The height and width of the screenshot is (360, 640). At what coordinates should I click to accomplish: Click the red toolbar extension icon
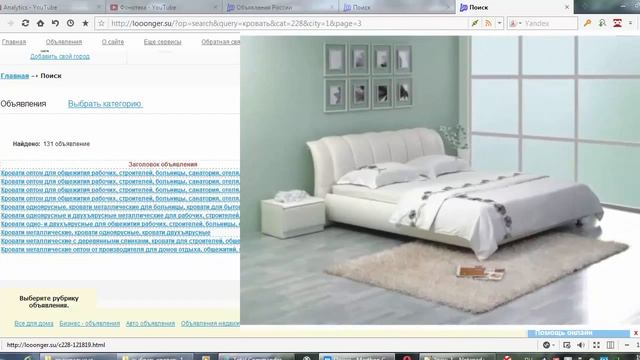[x=617, y=23]
